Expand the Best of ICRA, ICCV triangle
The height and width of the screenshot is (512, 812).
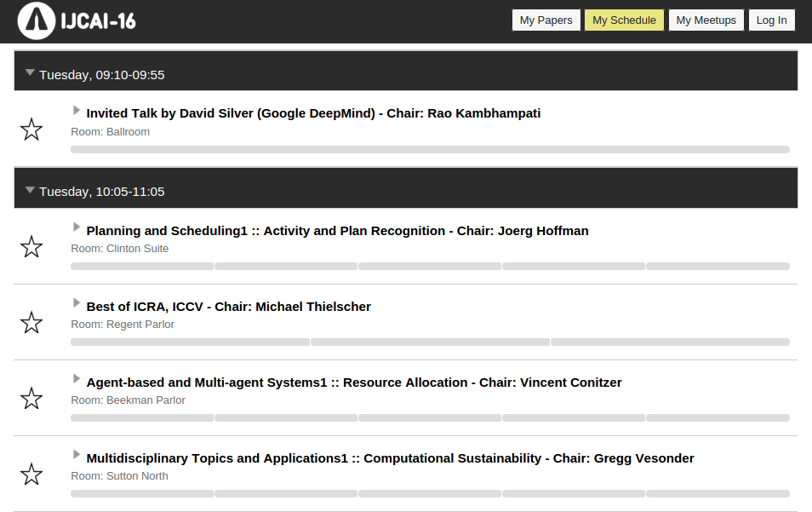click(x=77, y=304)
